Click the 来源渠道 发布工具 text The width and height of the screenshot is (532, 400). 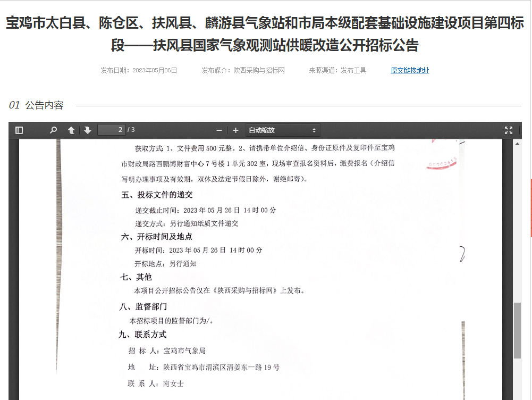click(x=337, y=70)
